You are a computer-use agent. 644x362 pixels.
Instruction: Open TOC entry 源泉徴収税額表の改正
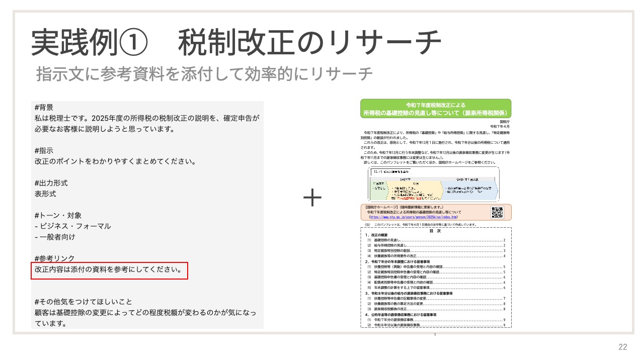coord(391,309)
